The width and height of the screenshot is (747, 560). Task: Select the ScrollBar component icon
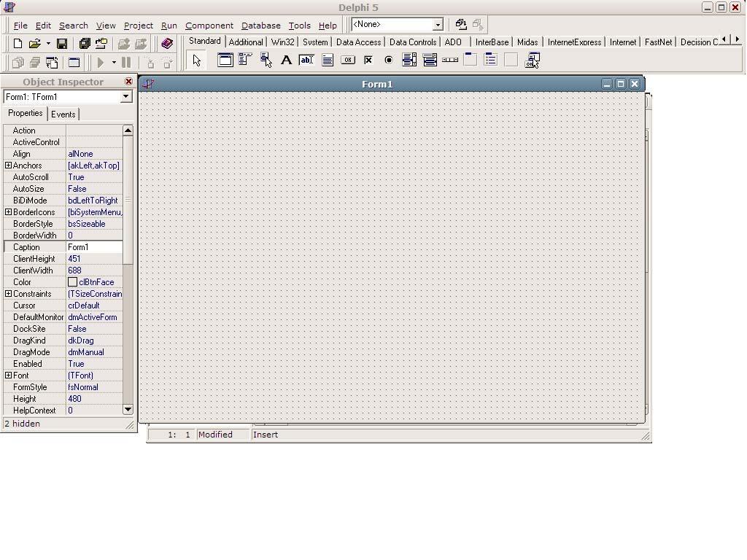pyautogui.click(x=450, y=60)
